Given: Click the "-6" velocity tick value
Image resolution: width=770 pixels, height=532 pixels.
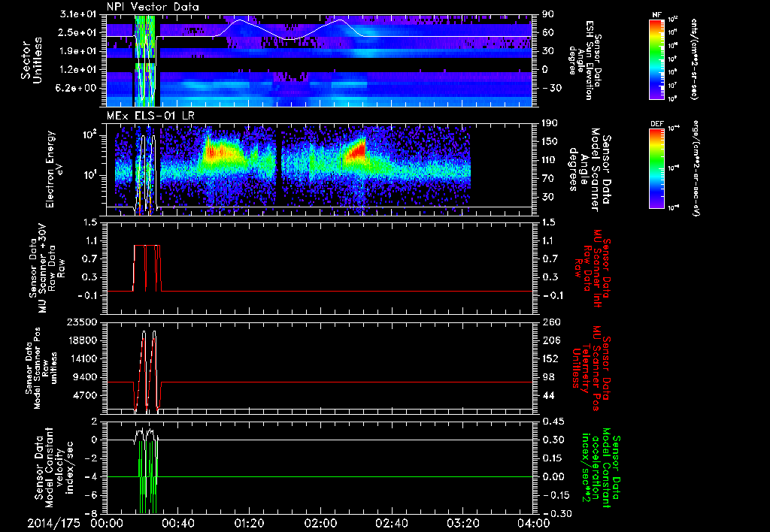Looking at the screenshot, I should tap(92, 495).
